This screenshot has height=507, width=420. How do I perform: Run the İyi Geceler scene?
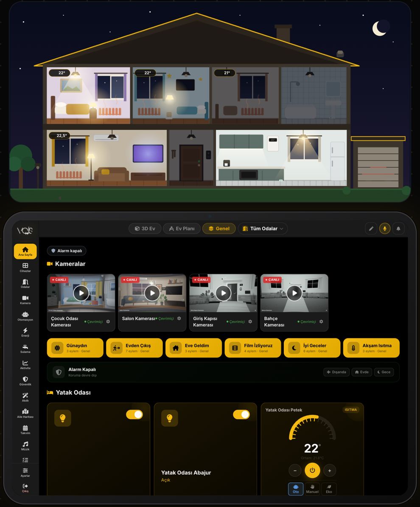[312, 348]
